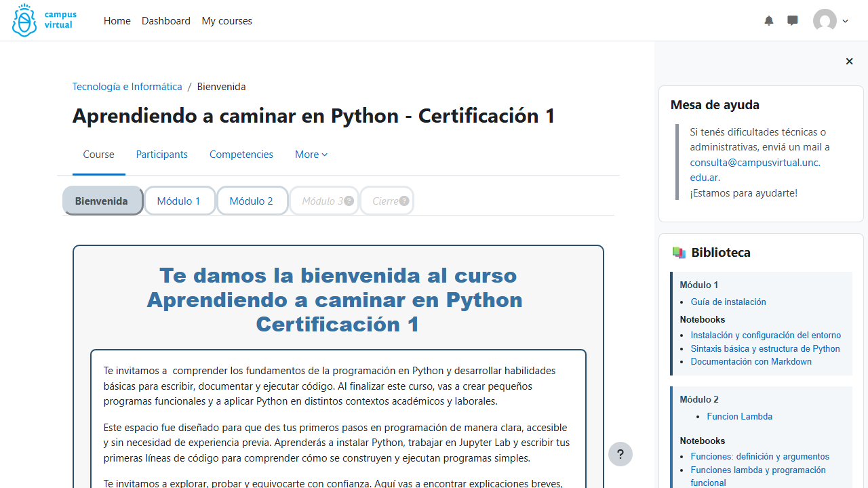Screen dimensions: 868x488
Task: Open the messages chat icon
Action: coord(792,21)
